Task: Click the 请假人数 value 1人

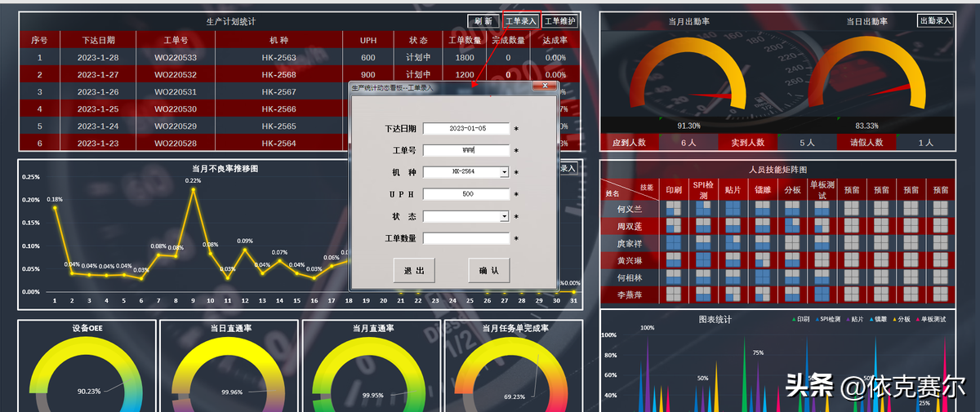Action: point(925,142)
